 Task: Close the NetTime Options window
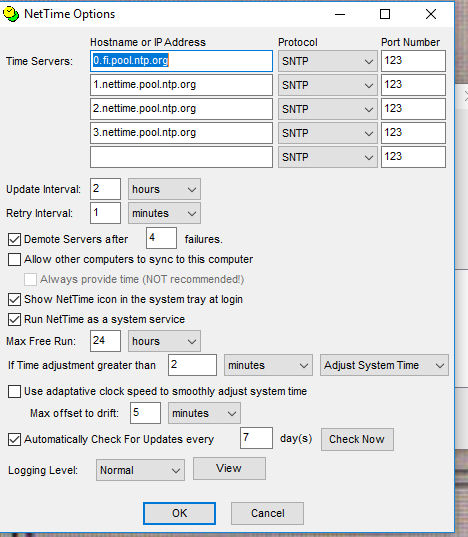(431, 14)
